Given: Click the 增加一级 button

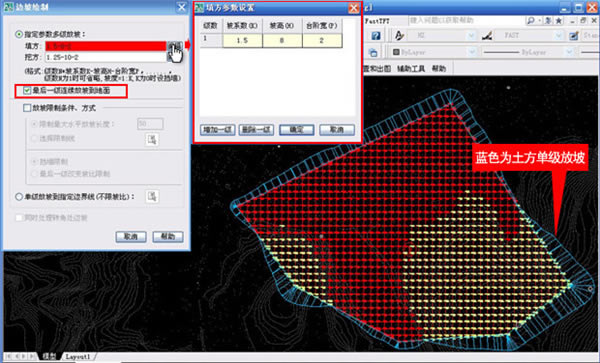Looking at the screenshot, I should (x=217, y=130).
